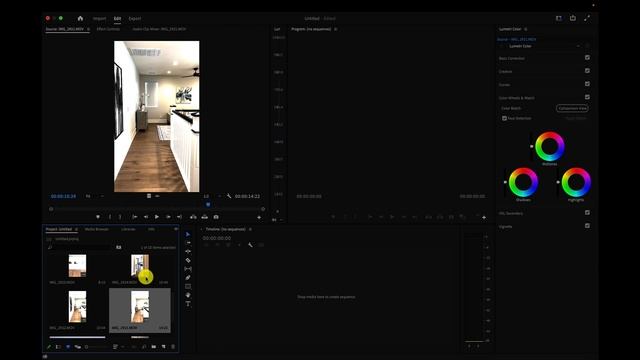This screenshot has height=360, width=640.
Task: Go to In point in Source monitor
Action: click(134, 217)
